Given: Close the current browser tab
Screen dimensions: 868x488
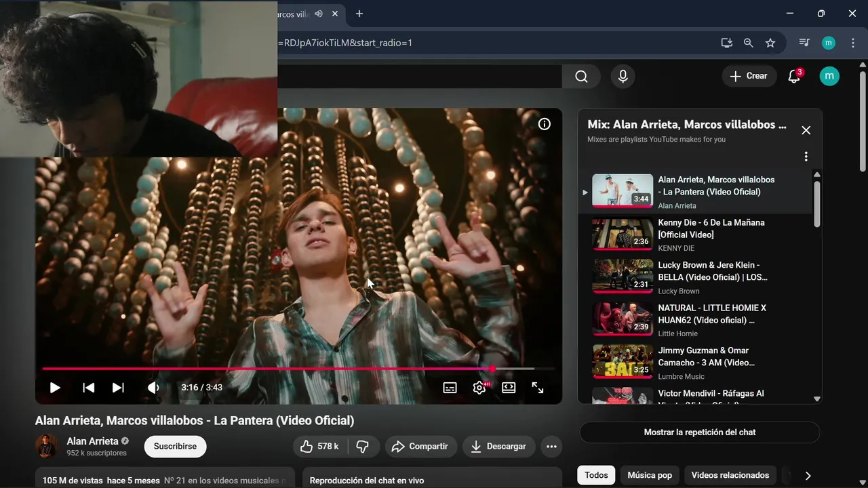Looking at the screenshot, I should (335, 14).
